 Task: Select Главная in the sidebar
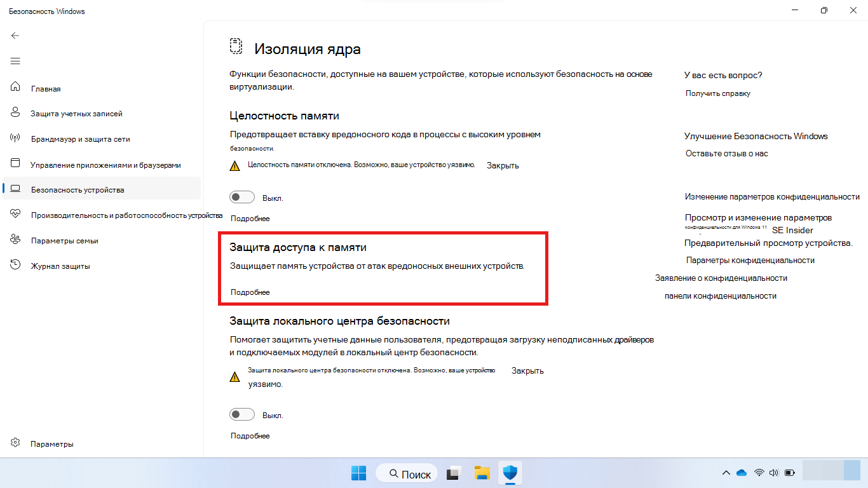click(x=46, y=89)
